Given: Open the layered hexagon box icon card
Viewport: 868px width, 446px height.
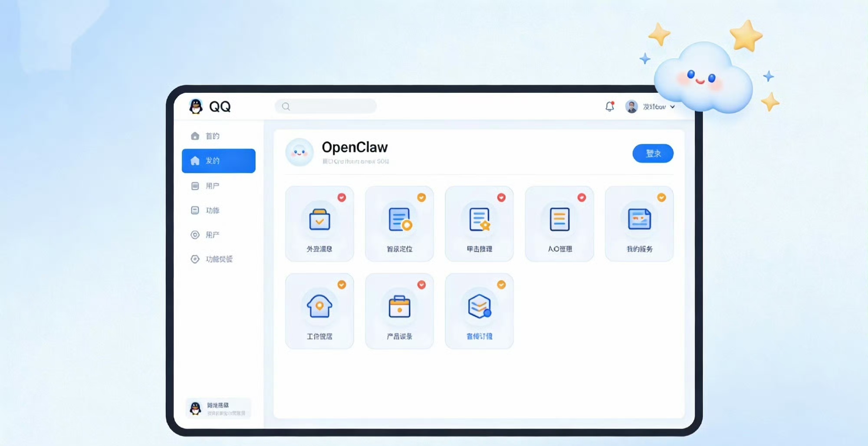Looking at the screenshot, I should point(479,306).
